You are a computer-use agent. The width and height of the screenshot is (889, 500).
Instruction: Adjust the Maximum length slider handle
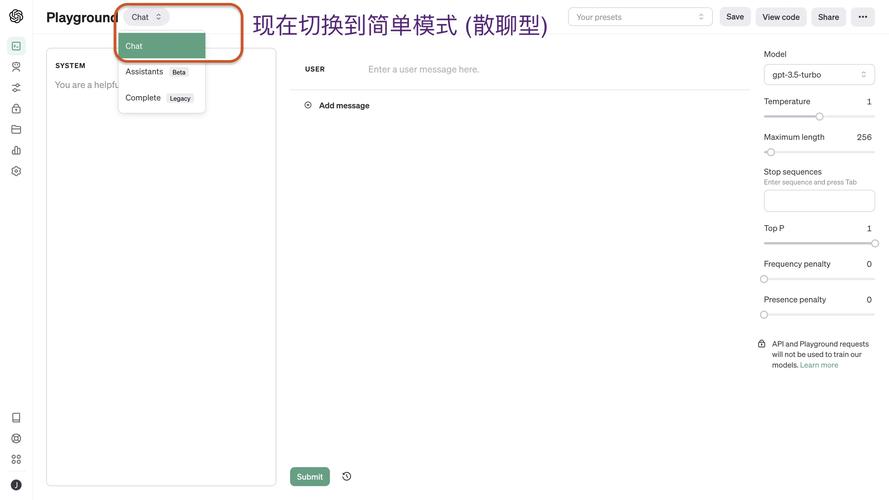tap(771, 152)
